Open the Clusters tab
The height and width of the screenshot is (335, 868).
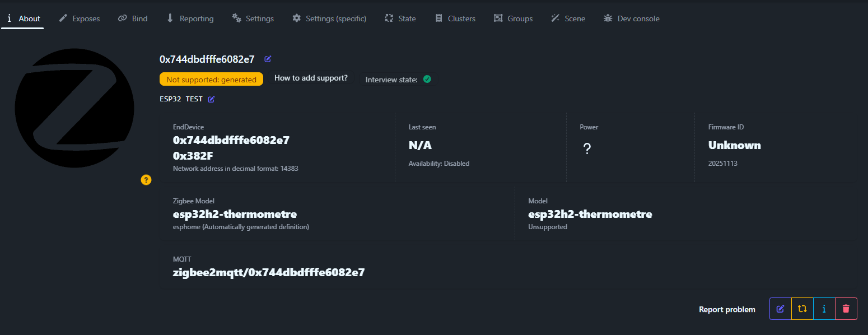455,18
